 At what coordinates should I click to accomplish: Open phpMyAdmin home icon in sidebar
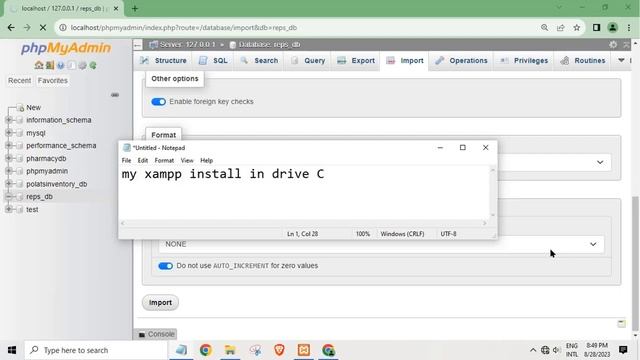coord(39,65)
